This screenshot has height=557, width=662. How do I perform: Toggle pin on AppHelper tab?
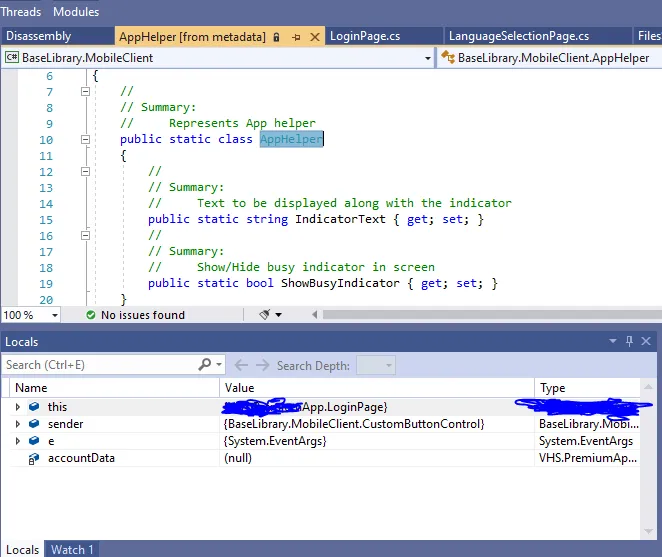pos(296,37)
